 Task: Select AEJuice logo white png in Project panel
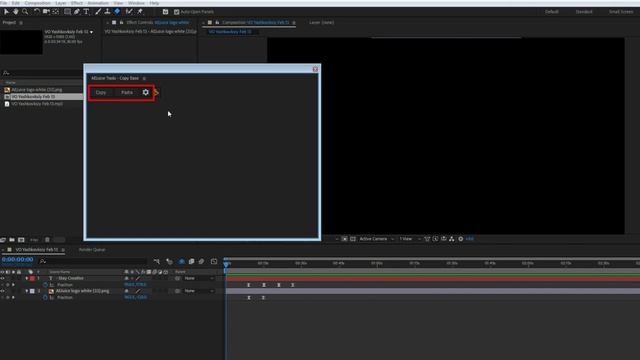tap(37, 90)
